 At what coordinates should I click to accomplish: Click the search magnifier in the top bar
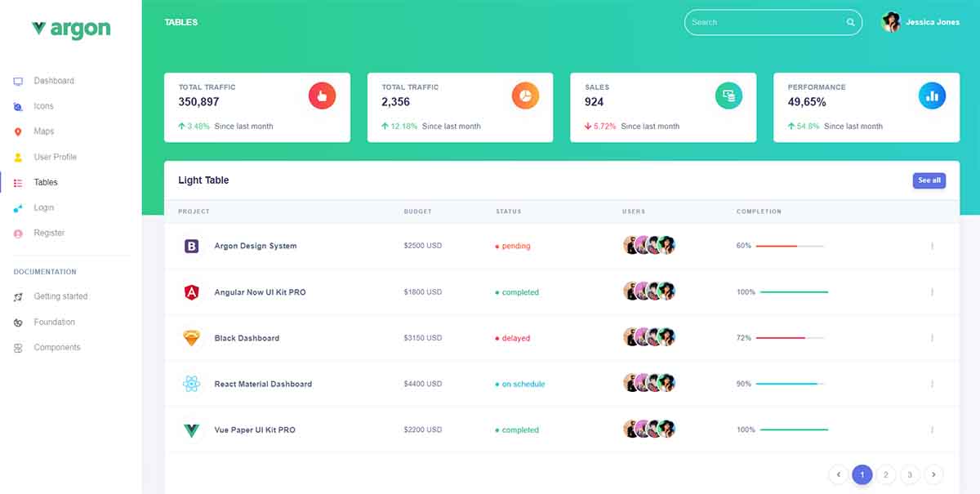pos(849,22)
